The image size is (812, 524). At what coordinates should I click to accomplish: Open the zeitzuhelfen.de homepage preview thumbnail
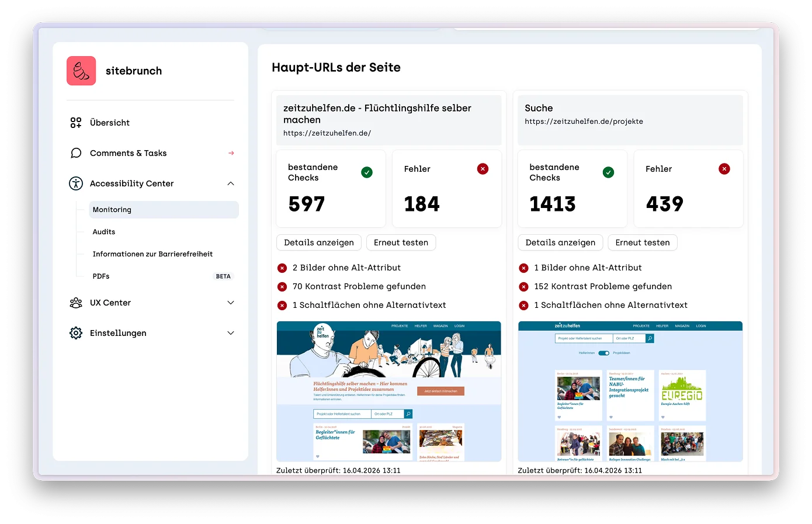(388, 391)
